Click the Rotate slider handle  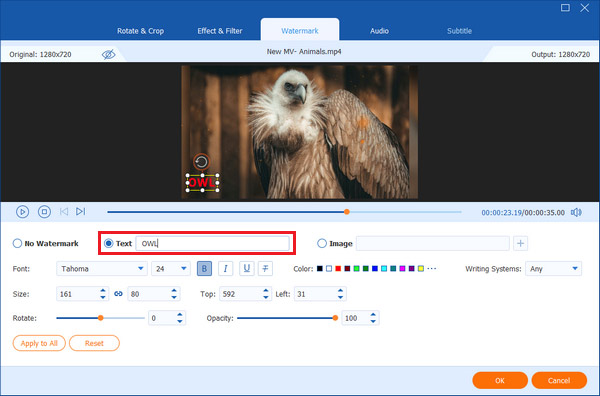[x=100, y=318]
